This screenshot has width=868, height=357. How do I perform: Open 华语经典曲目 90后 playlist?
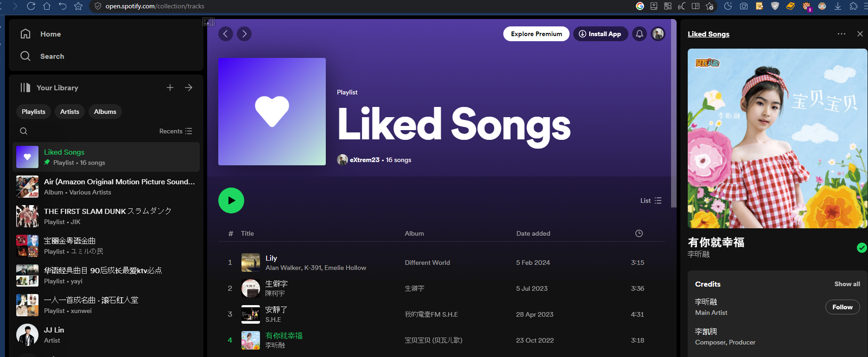[x=106, y=276]
